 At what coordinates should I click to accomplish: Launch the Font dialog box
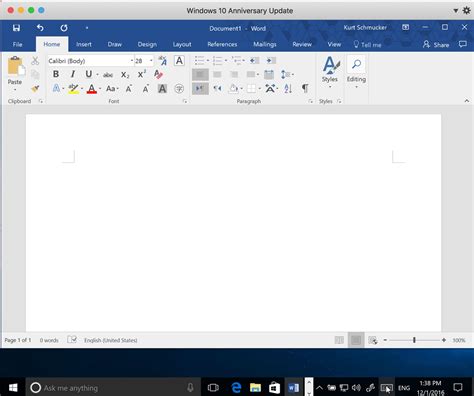pos(185,101)
